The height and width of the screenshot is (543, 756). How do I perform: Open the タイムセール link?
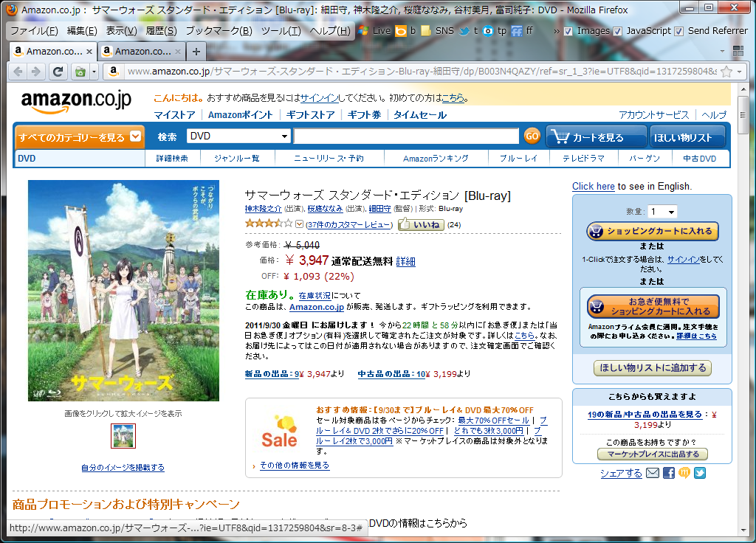(x=420, y=115)
